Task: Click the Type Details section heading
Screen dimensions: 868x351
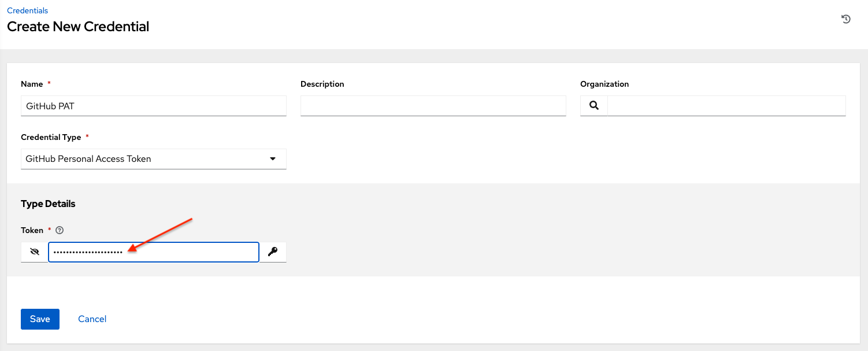Action: tap(48, 204)
